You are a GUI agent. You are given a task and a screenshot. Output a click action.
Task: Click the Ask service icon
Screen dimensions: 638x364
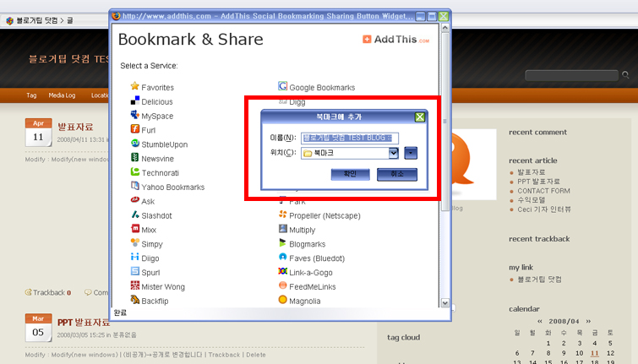click(x=134, y=200)
